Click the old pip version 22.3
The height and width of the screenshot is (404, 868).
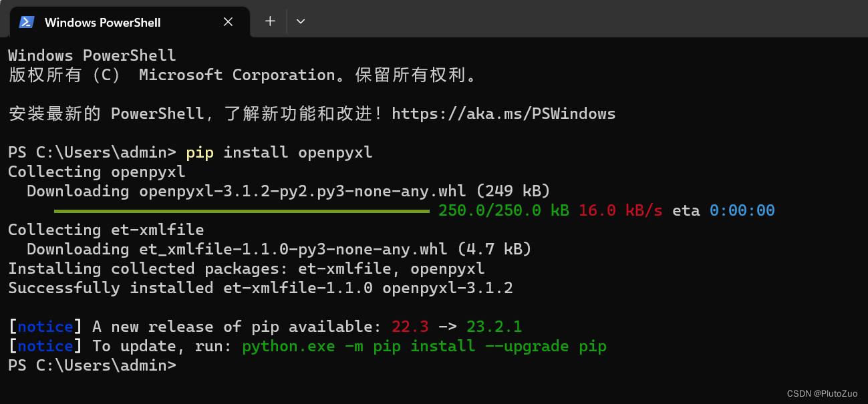tap(410, 327)
